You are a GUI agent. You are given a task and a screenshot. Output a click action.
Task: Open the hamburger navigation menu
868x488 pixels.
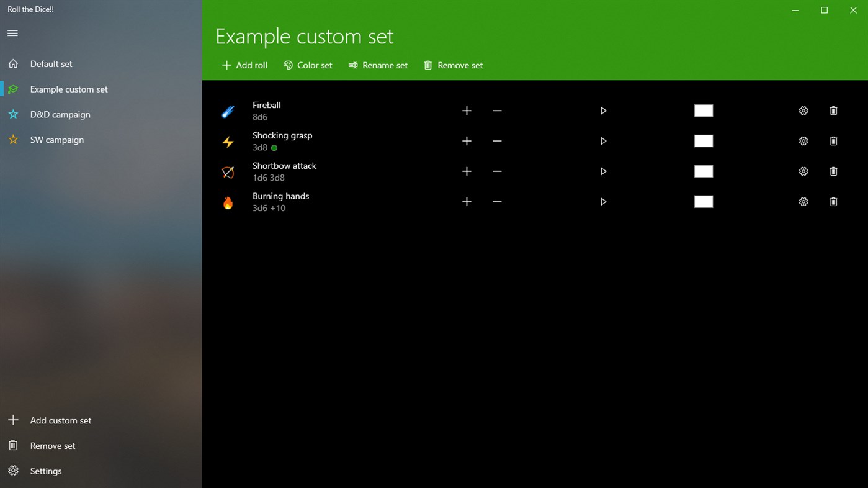[x=12, y=33]
